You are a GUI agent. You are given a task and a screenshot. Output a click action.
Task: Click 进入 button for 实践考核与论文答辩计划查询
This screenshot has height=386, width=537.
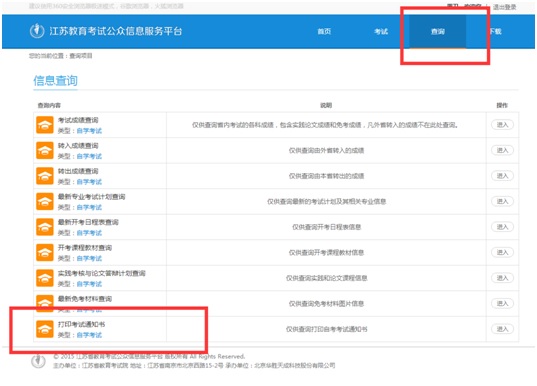click(x=502, y=278)
